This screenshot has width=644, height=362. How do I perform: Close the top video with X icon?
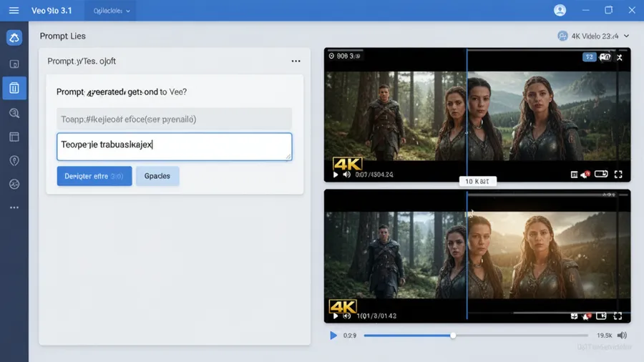(x=620, y=57)
